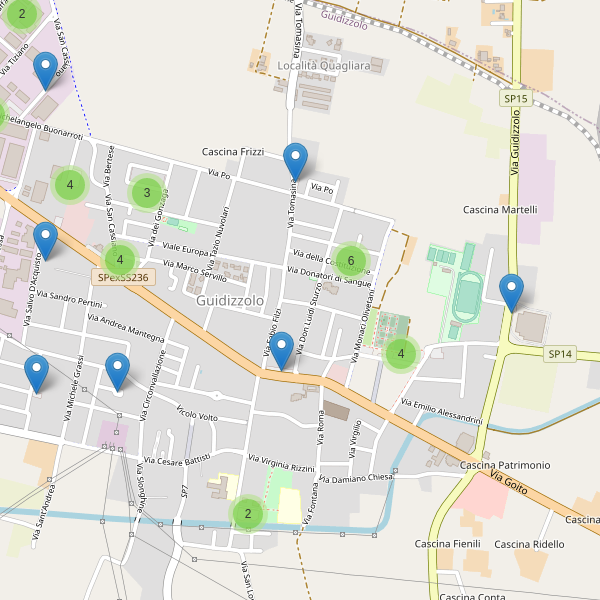Click the SP14 road shield
The image size is (600, 600).
tap(560, 354)
